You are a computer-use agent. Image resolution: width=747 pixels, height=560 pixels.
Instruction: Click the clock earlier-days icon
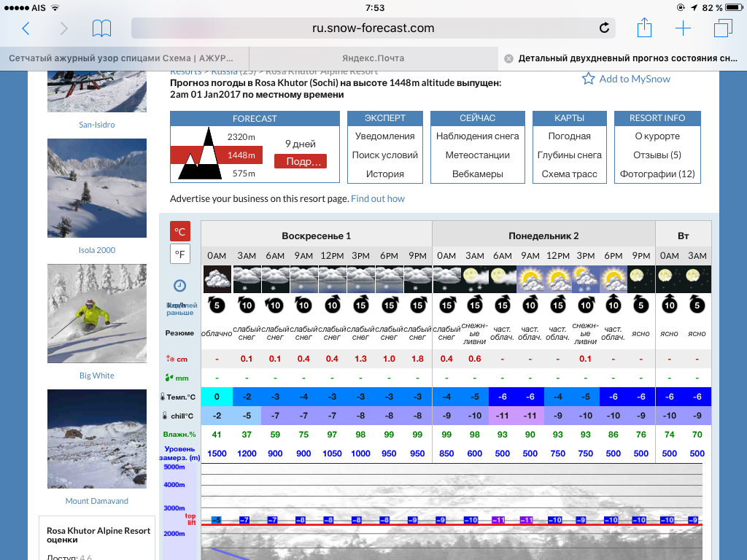[x=179, y=286]
